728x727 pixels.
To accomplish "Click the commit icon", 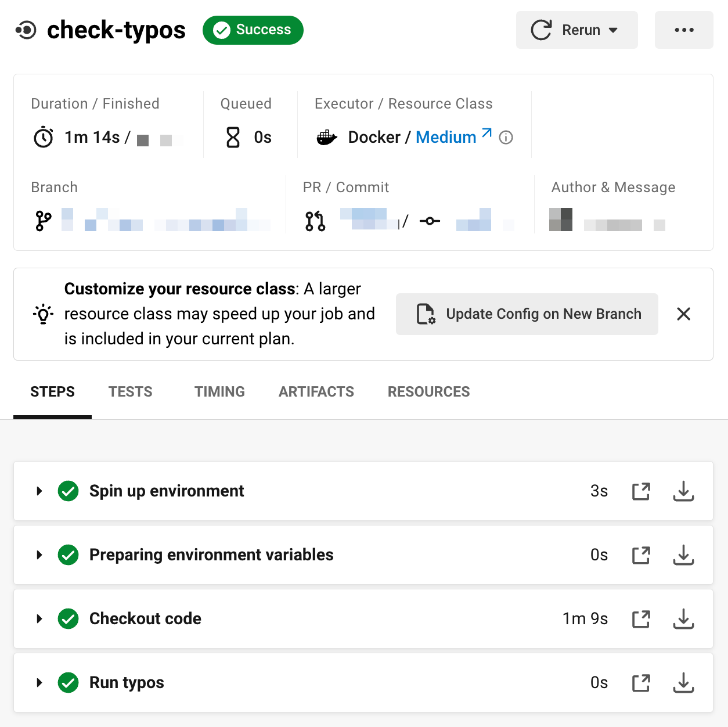I will (x=430, y=221).
